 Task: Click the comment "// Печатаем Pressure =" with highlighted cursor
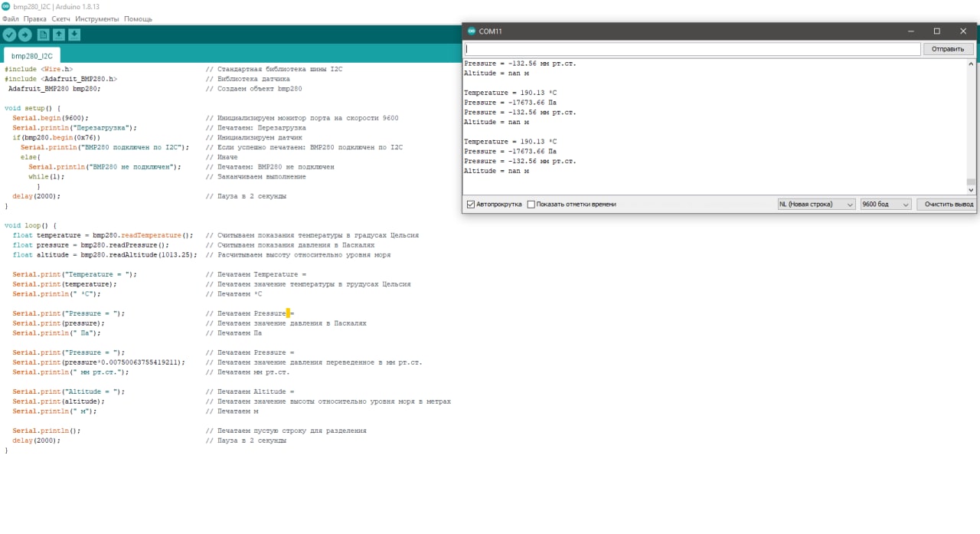(250, 313)
